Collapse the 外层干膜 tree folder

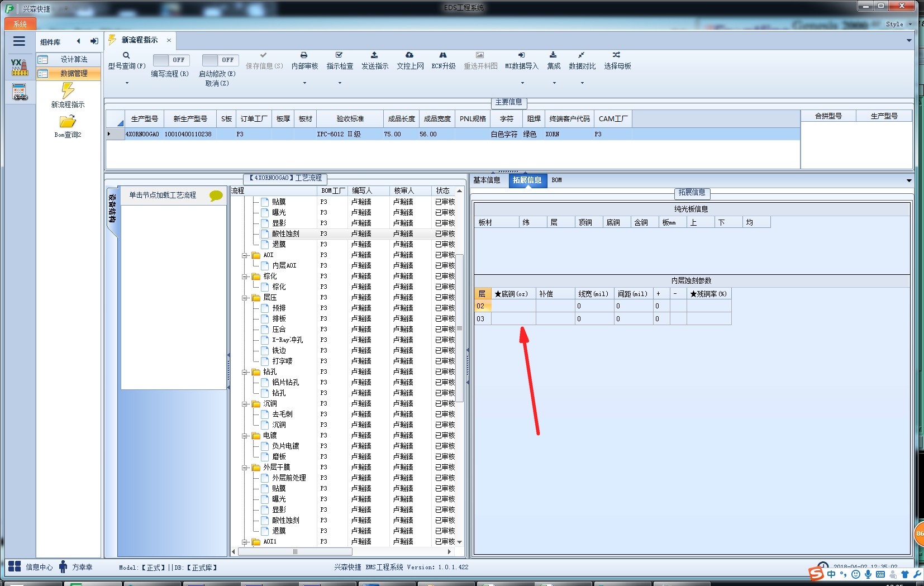[245, 468]
